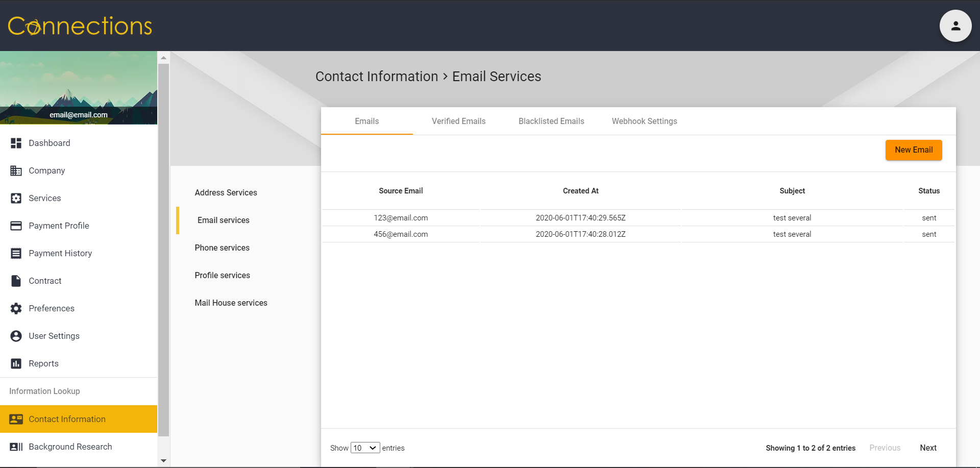
Task: Go to Company in the sidebar
Action: [x=79, y=170]
